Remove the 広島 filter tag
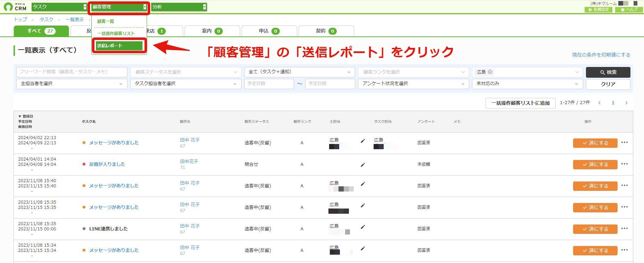 (490, 72)
